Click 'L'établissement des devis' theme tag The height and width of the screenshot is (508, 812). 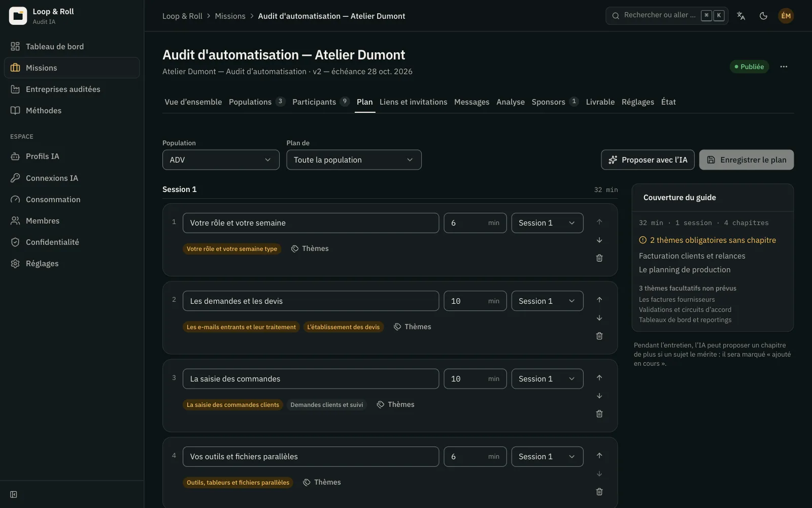pos(343,327)
